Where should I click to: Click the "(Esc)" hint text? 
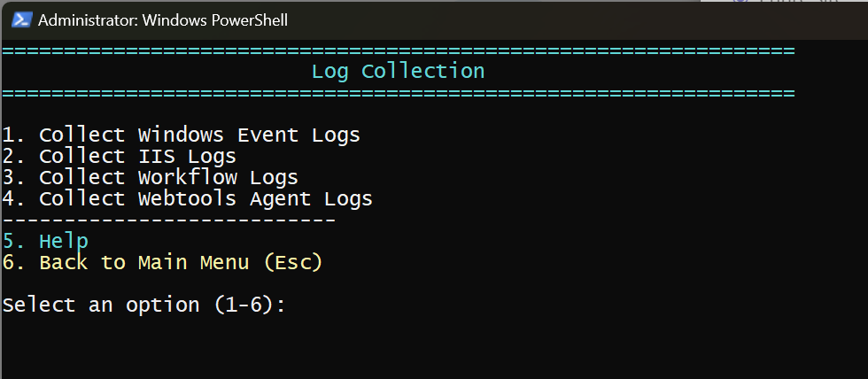tap(292, 262)
